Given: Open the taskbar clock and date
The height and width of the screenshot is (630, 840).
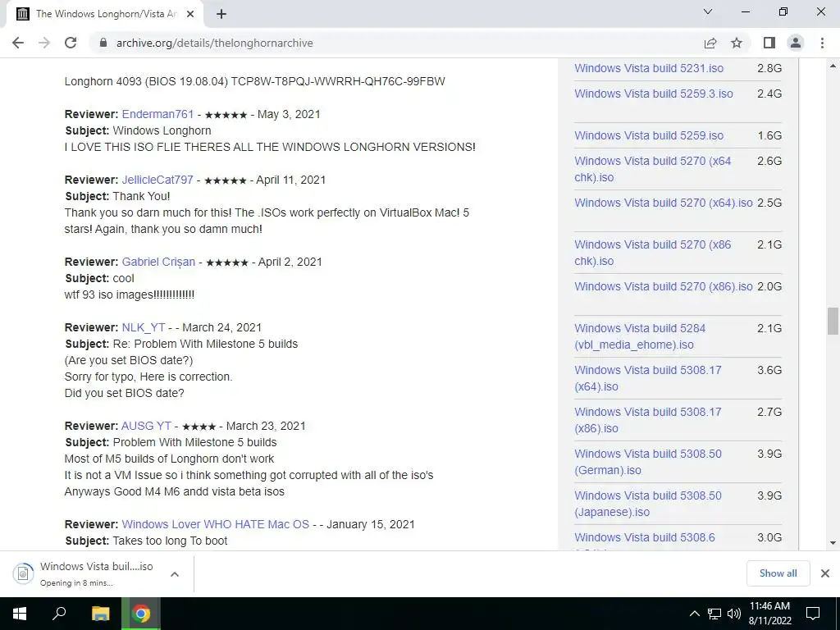Looking at the screenshot, I should coord(769,614).
